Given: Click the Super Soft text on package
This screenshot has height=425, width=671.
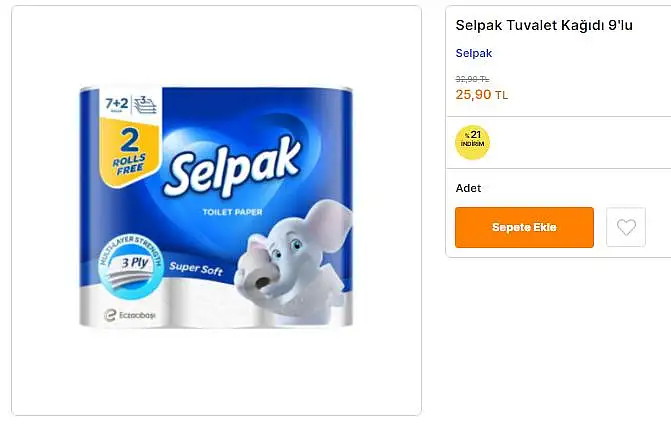Looking at the screenshot, I should pos(196,268).
